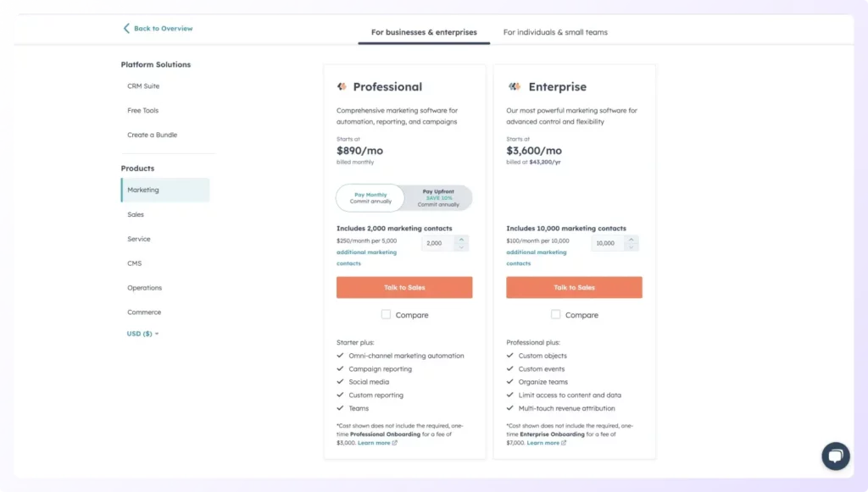This screenshot has width=868, height=492.
Task: Open the Sales product in sidebar
Action: 136,214
